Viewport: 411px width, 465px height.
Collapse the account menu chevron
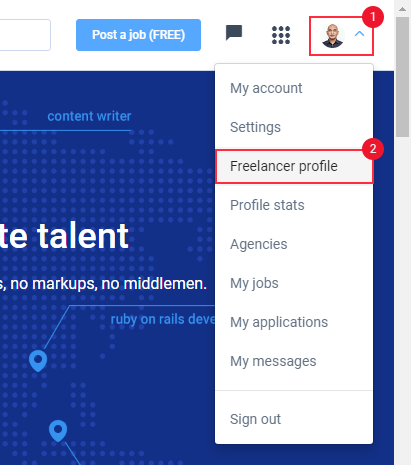359,34
